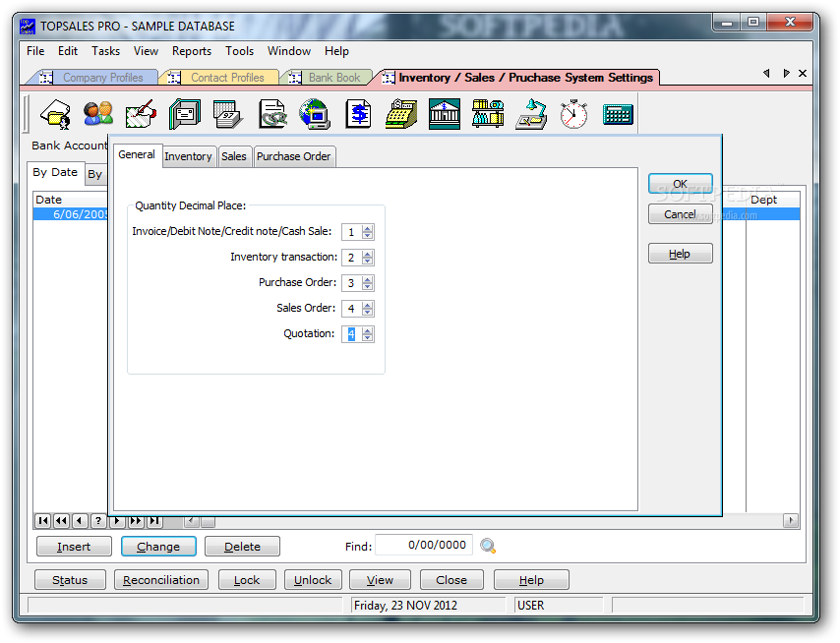Select the By Date tab
Screen dimensions: 840x643
(55, 172)
